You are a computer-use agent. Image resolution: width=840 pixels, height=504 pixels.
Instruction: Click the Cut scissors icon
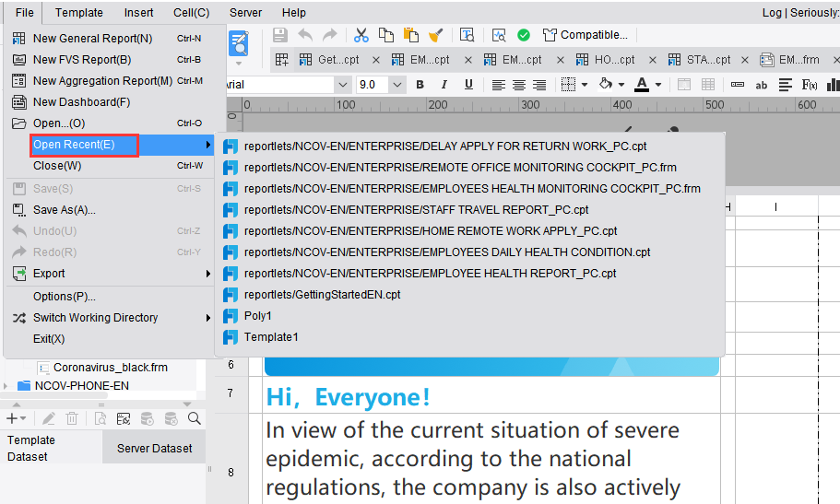tap(361, 35)
